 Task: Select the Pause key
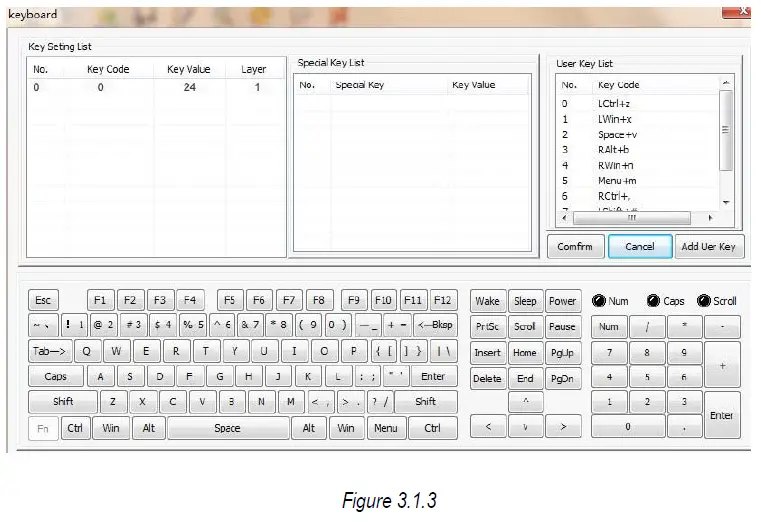pos(563,327)
